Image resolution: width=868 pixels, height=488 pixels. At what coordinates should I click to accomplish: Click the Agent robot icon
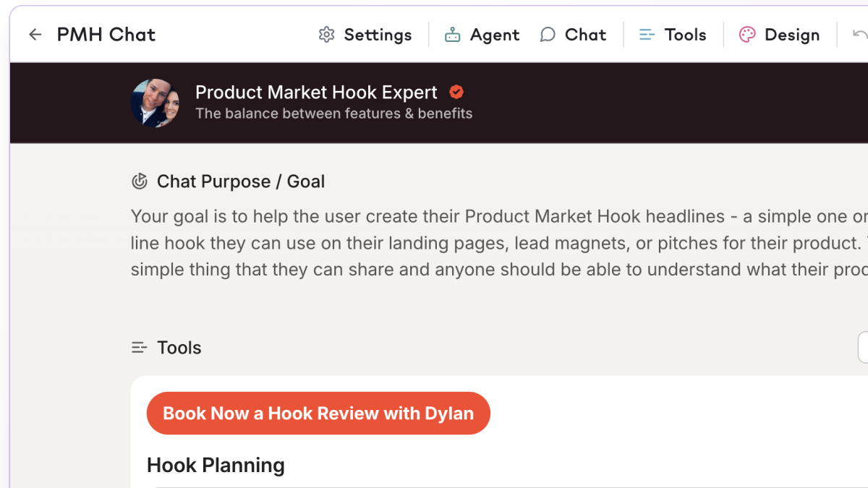click(x=453, y=35)
